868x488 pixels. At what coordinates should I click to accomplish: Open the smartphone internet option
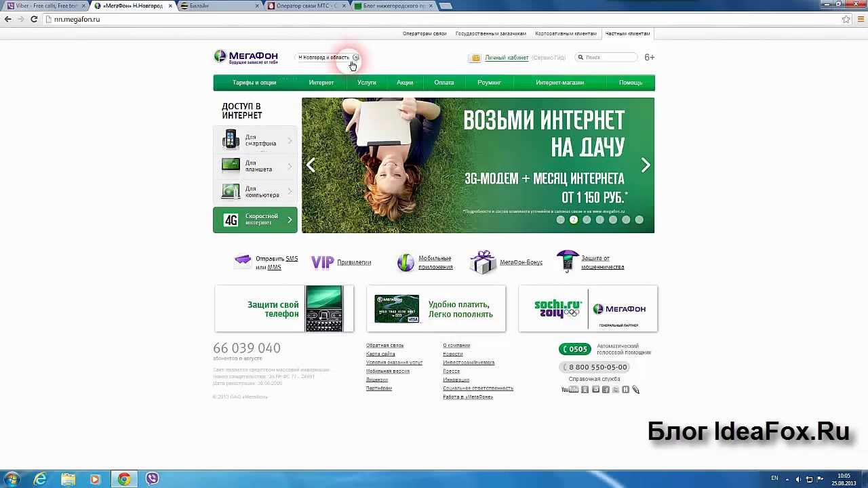[x=256, y=140]
